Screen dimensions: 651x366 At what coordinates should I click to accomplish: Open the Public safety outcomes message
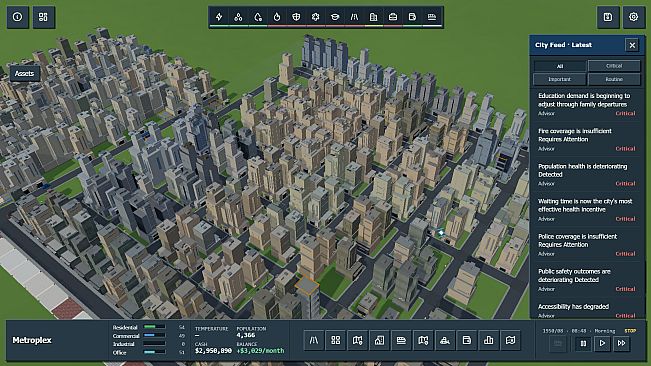point(587,280)
